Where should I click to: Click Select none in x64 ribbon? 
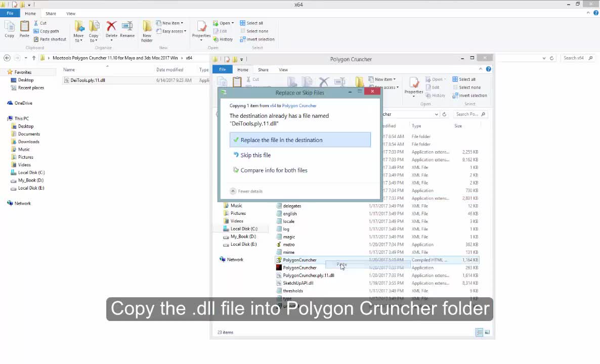click(254, 31)
